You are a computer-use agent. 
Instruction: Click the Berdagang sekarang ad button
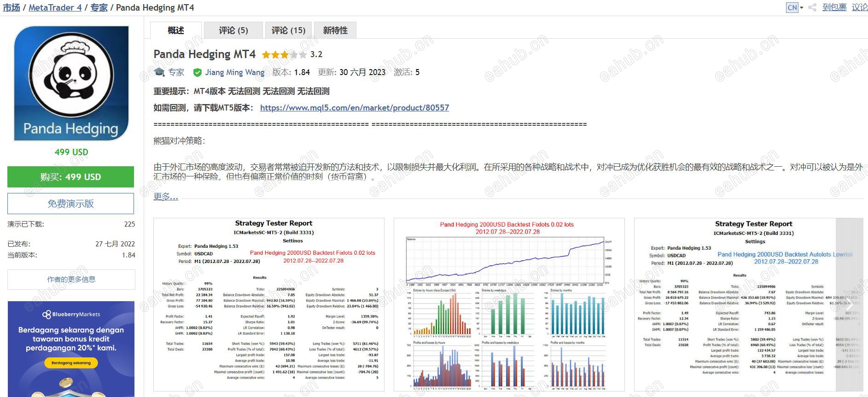tap(71, 363)
